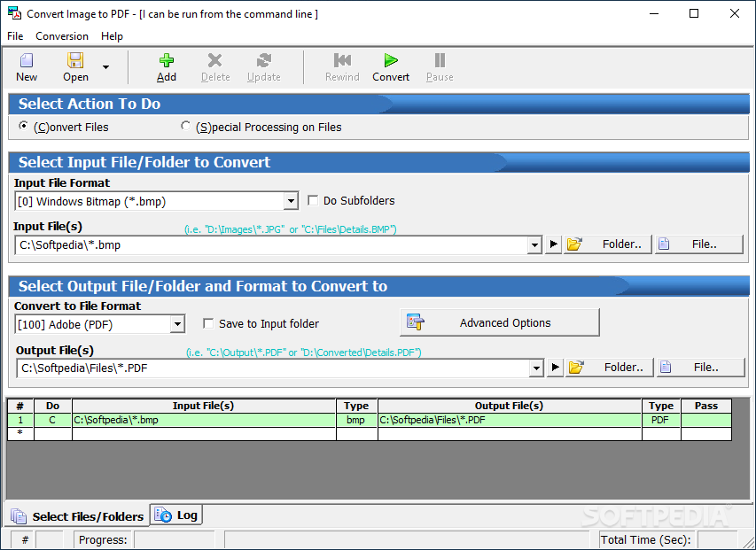756x550 pixels.
Task: Click the Total Time (Sec) value box
Action: 717,540
